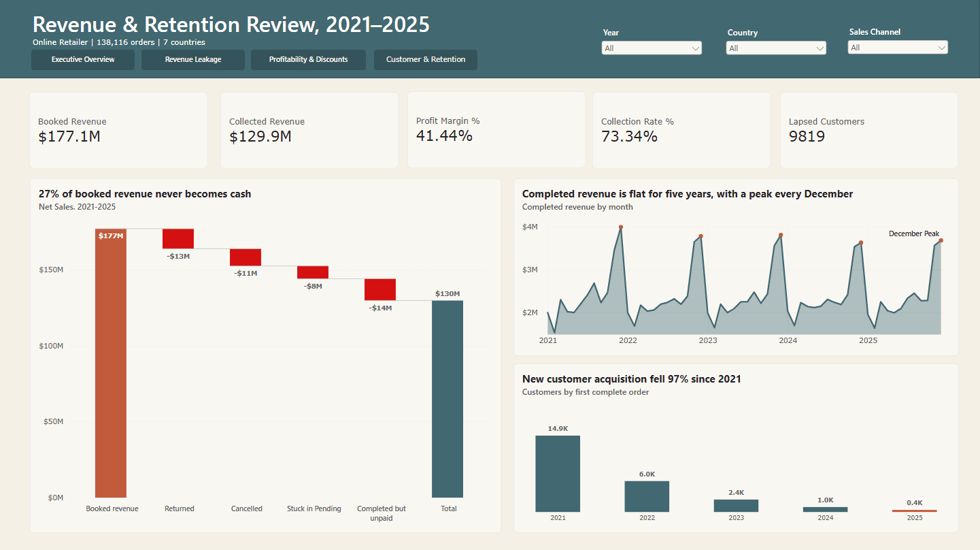Click the Stuck in Pending bar
Viewport: 980px width, 550px height.
313,272
